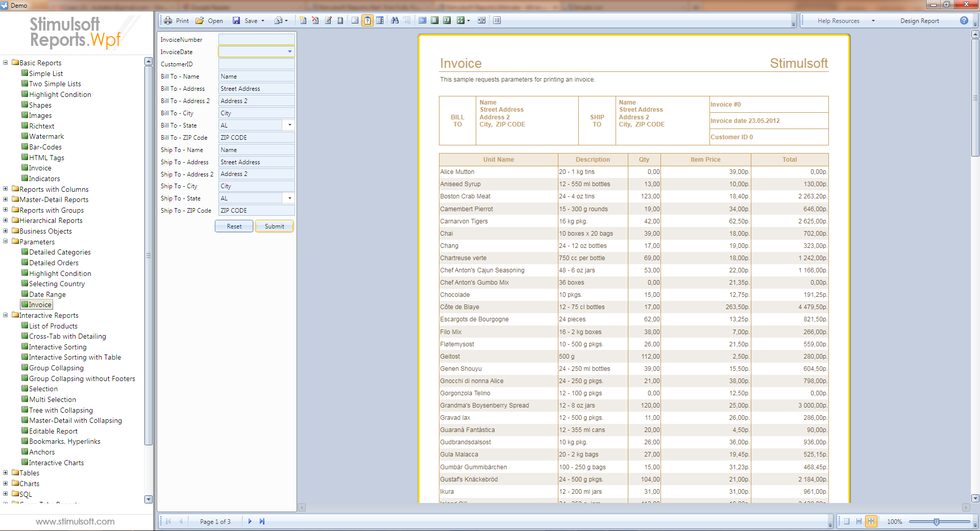Image resolution: width=980 pixels, height=531 pixels.
Task: Open the Bill To State dropdown
Action: (x=289, y=125)
